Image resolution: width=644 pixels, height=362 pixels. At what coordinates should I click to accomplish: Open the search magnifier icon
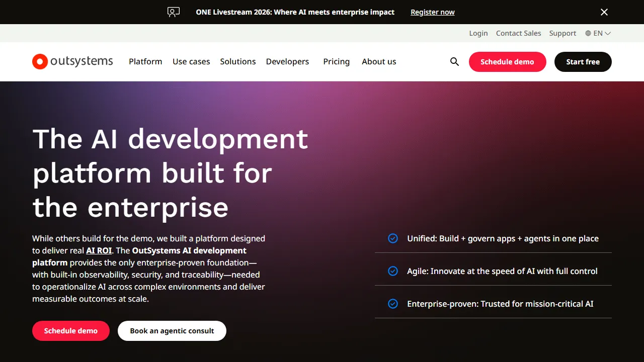[454, 62]
